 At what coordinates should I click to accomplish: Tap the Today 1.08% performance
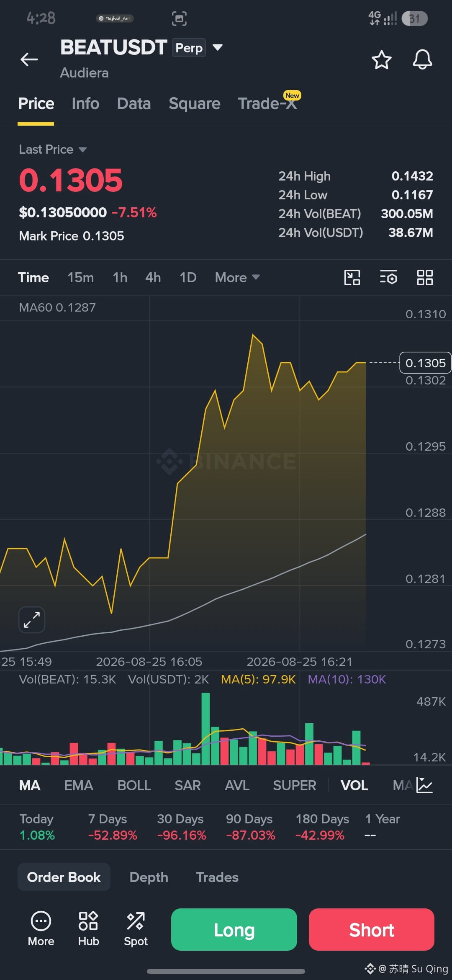point(37,827)
